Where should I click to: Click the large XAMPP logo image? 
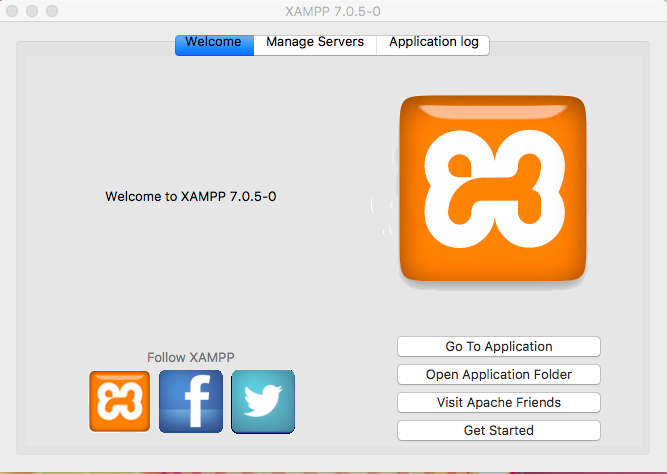pos(493,188)
